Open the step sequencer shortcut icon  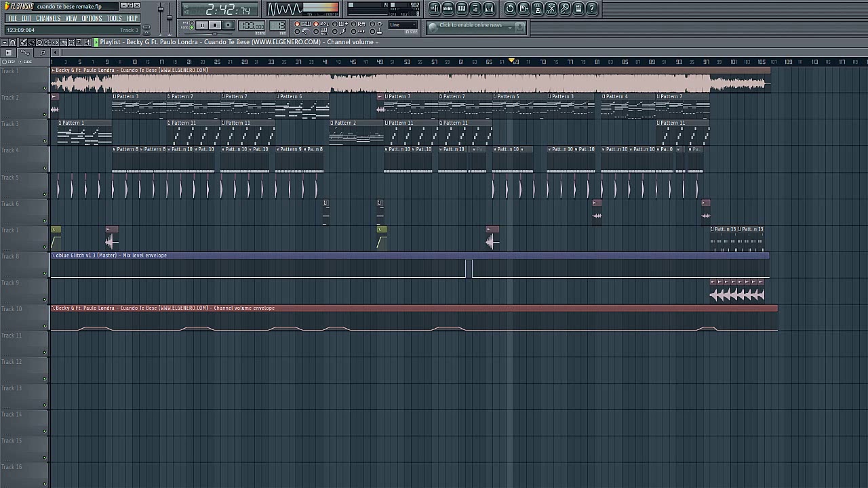(x=448, y=8)
